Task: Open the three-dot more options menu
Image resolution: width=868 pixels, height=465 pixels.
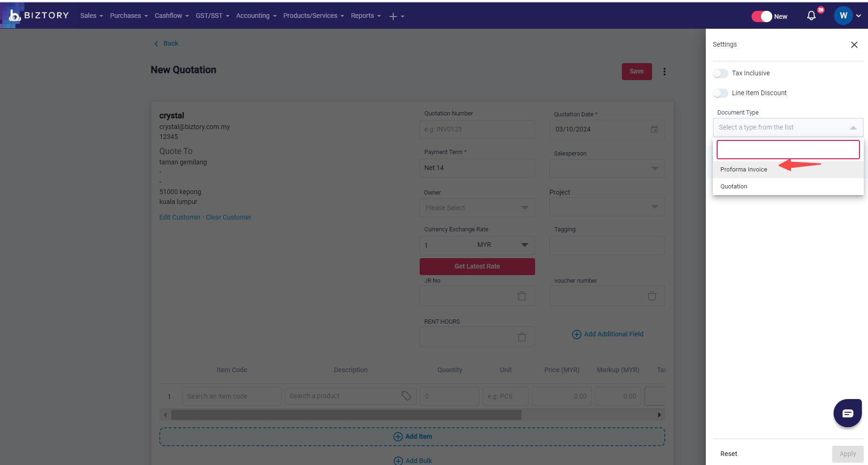Action: pyautogui.click(x=664, y=72)
